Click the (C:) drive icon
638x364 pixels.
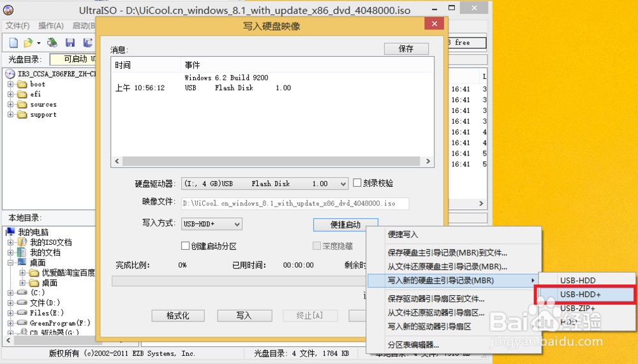(22, 293)
